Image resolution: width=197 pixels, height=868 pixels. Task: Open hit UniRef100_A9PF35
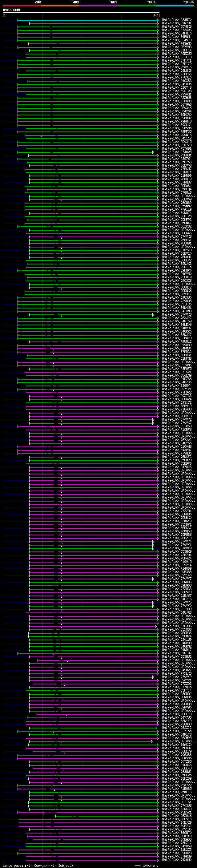177,131
